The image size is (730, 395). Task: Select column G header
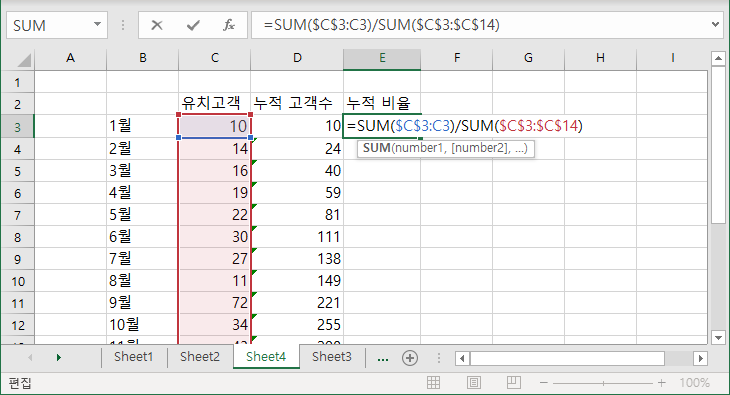[528, 58]
